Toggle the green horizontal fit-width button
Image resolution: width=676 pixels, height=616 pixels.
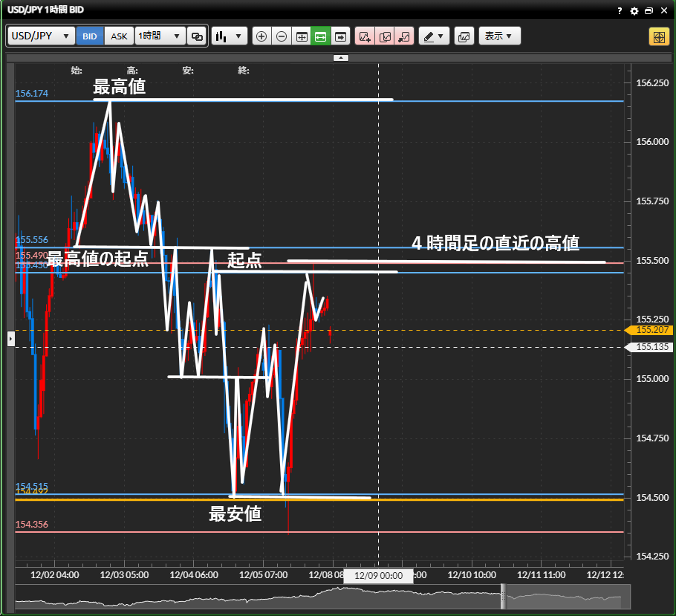point(321,36)
